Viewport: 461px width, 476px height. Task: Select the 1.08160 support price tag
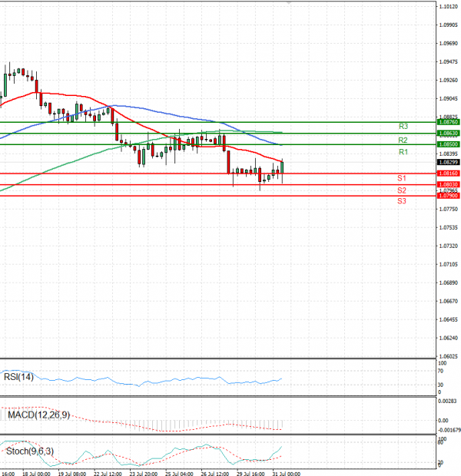pyautogui.click(x=448, y=174)
